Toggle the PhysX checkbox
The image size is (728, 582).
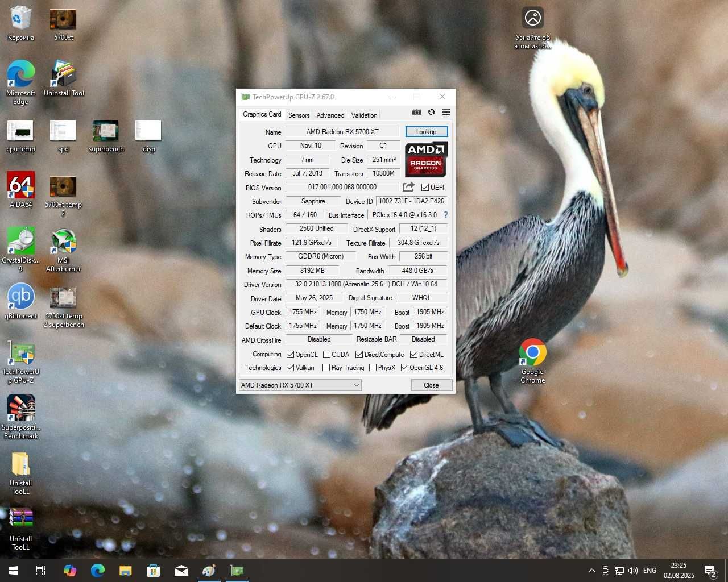click(373, 368)
